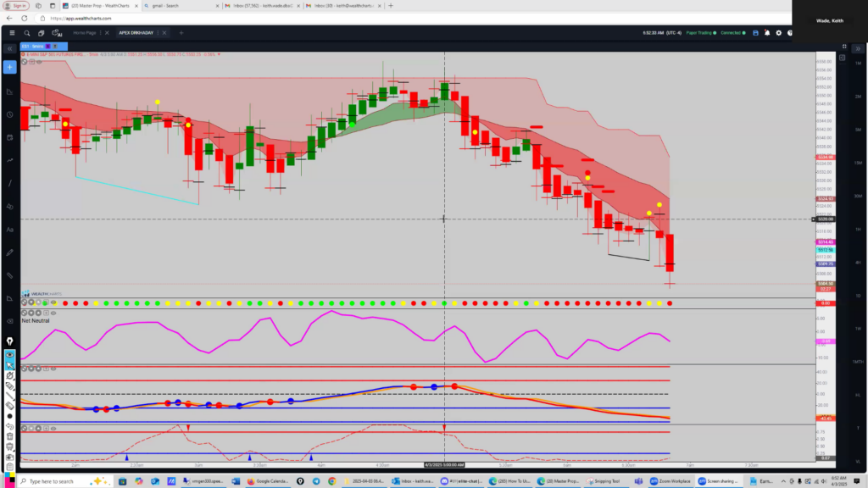Expand the E-mini S&P symbol dropdown arrow
Screen dimensions: 868x488
(x=219, y=54)
